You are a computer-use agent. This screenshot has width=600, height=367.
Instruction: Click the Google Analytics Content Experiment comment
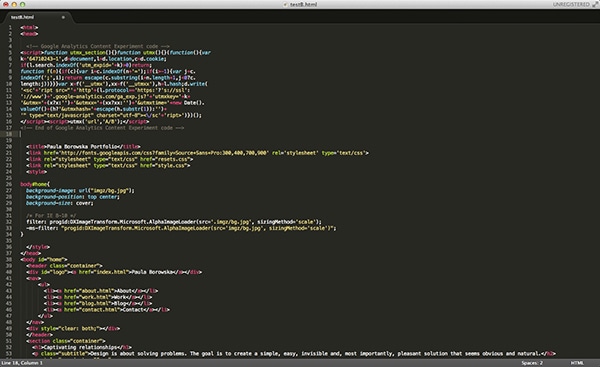point(98,46)
